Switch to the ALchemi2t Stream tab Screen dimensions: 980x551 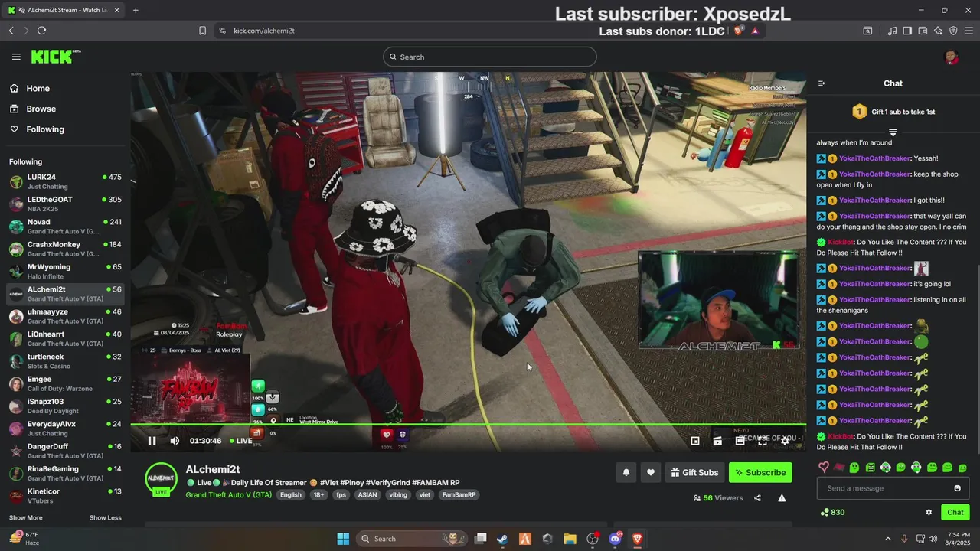click(x=65, y=10)
